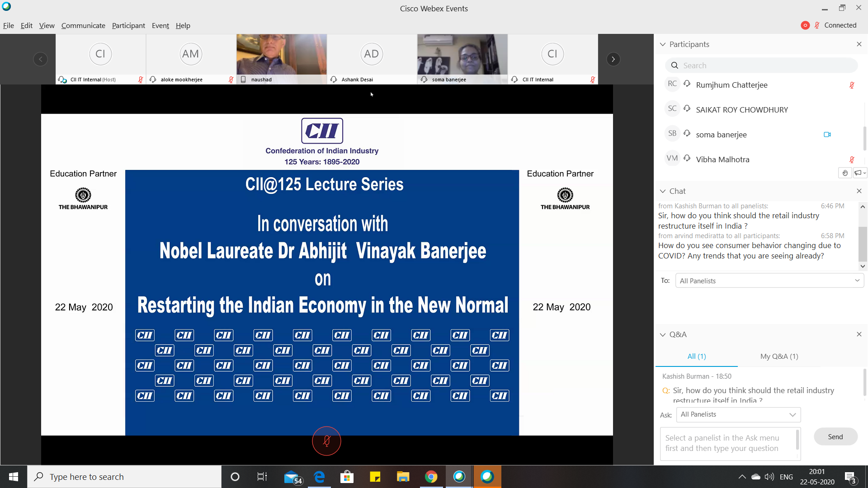The height and width of the screenshot is (488, 868).
Task: Open the View menu
Action: [47, 26]
